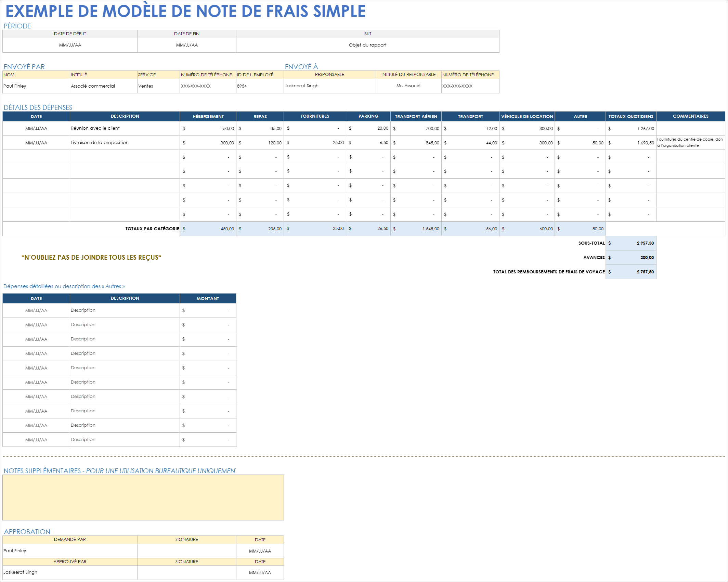Select the 'Paul Finley' DEMANDÉ PAR cell

pyautogui.click(x=70, y=551)
